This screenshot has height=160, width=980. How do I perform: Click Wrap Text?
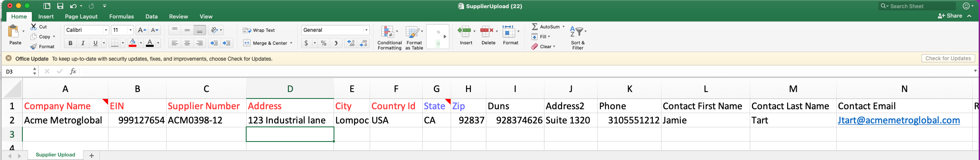pos(259,30)
